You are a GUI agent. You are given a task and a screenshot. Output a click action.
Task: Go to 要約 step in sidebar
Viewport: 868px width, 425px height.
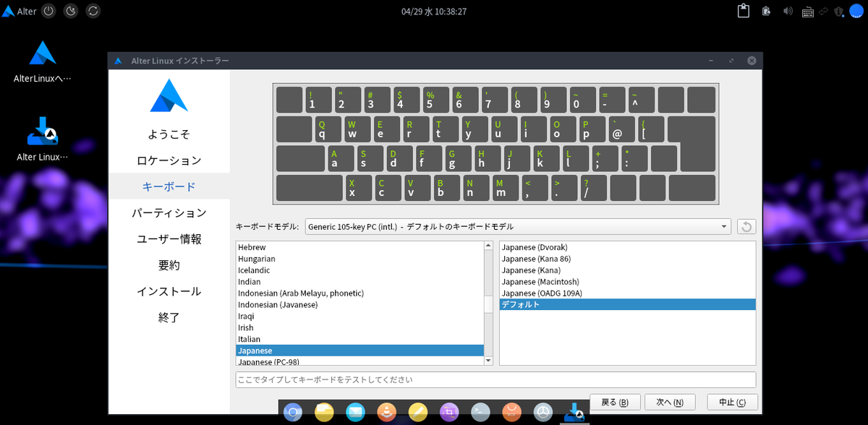[x=169, y=265]
